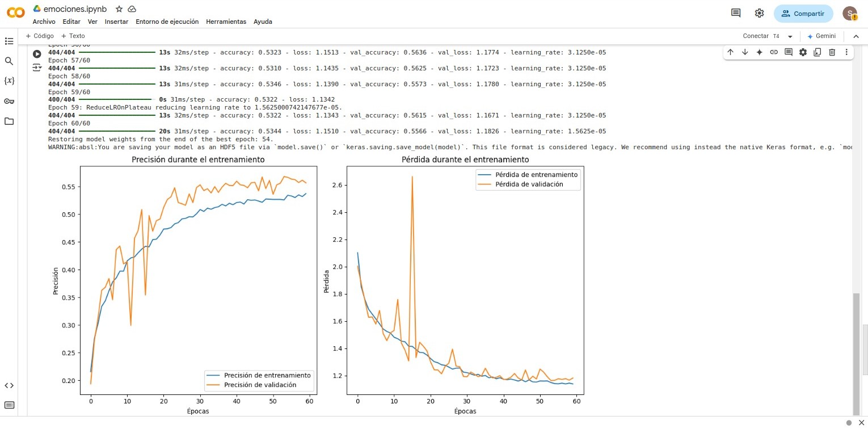Image resolution: width=868 pixels, height=429 pixels.
Task: Add a new cell with + Código
Action: (40, 36)
